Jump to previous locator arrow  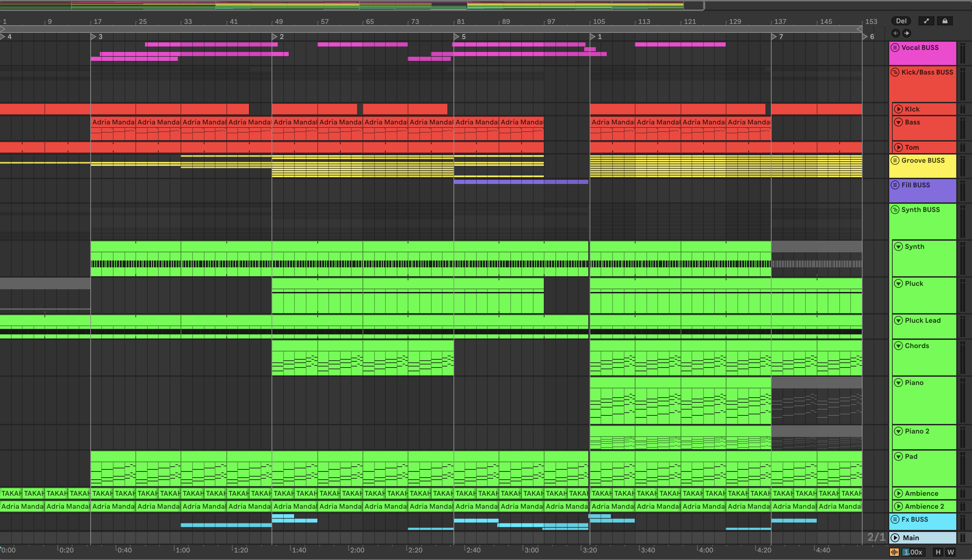[x=896, y=33]
